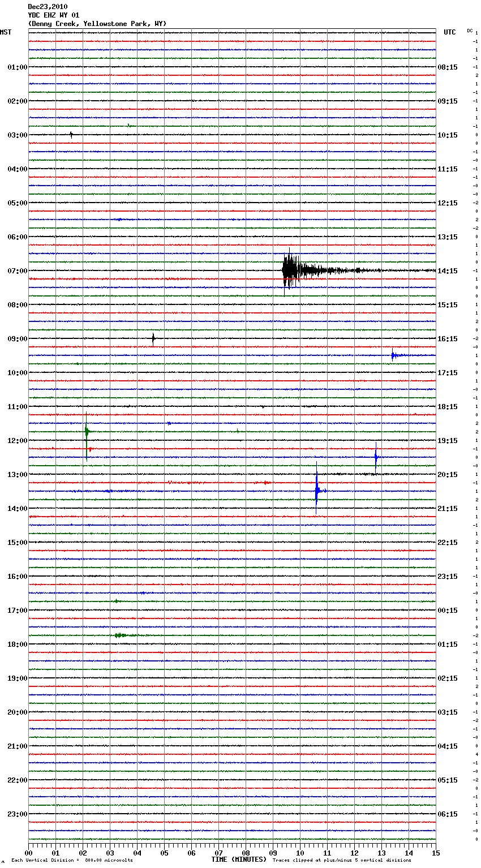Click the 10:15 UTC time label
481x868 pixels.
448,135
